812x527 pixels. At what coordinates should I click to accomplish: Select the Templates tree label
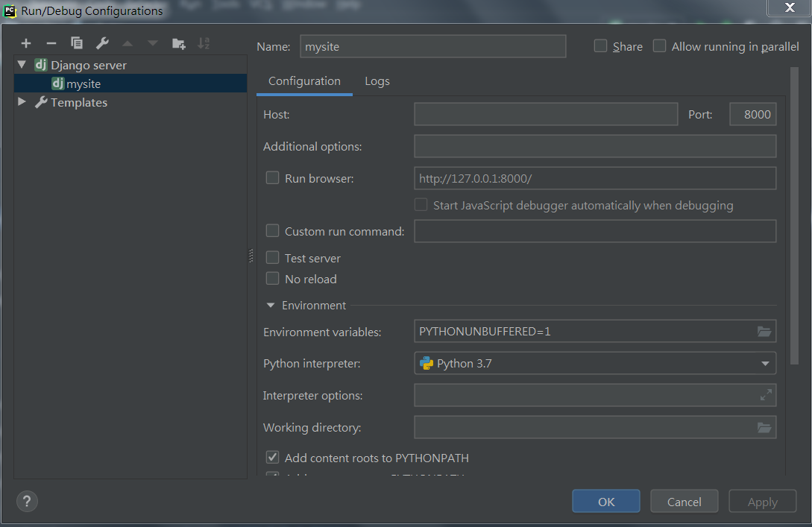pos(79,103)
